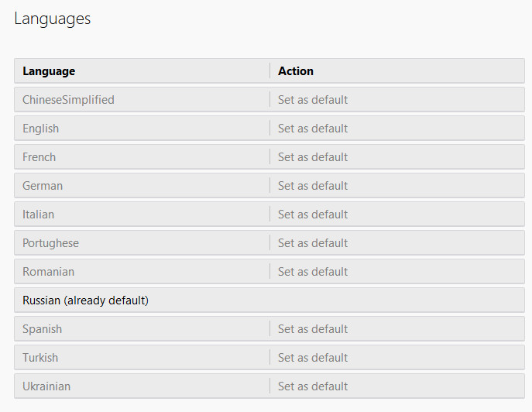
Task: Click the Ukrainian language name cell
Action: click(x=46, y=386)
